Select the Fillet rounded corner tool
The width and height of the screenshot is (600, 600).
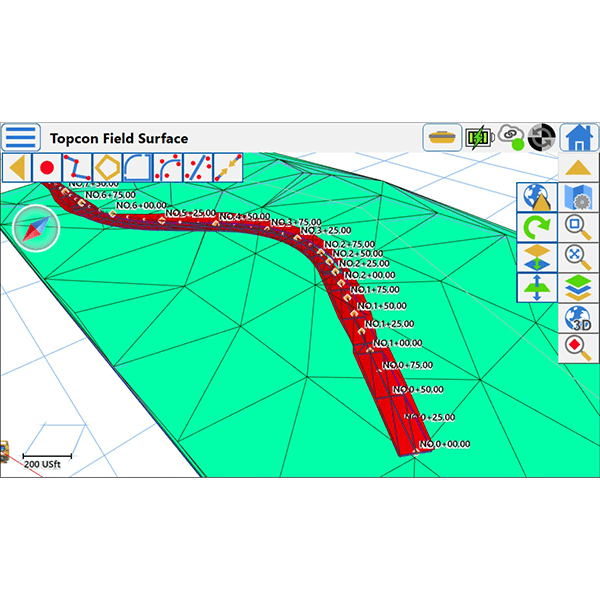[x=137, y=168]
